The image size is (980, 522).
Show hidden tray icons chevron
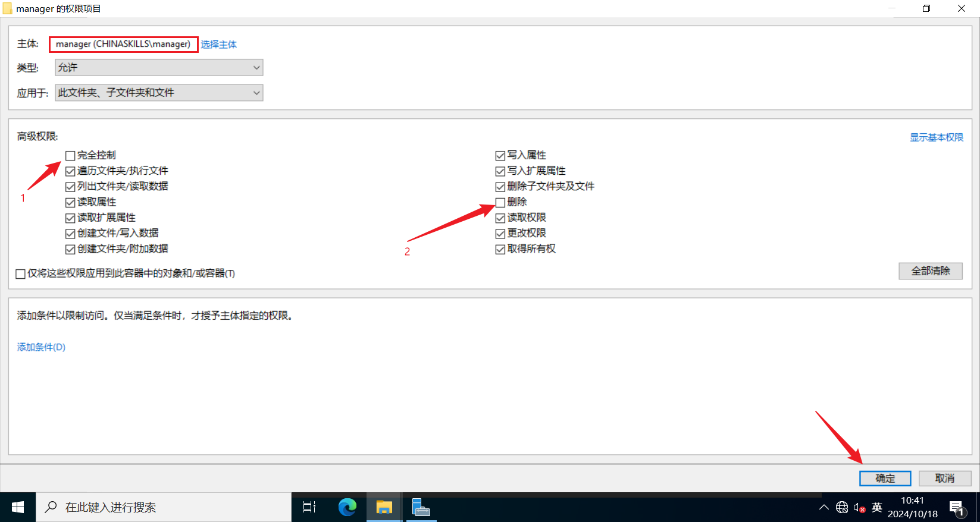(x=824, y=507)
